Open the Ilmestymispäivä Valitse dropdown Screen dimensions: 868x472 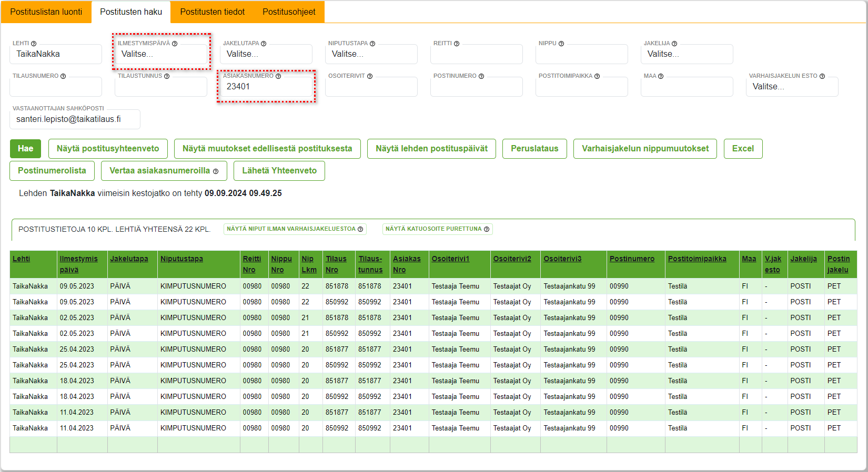point(161,54)
